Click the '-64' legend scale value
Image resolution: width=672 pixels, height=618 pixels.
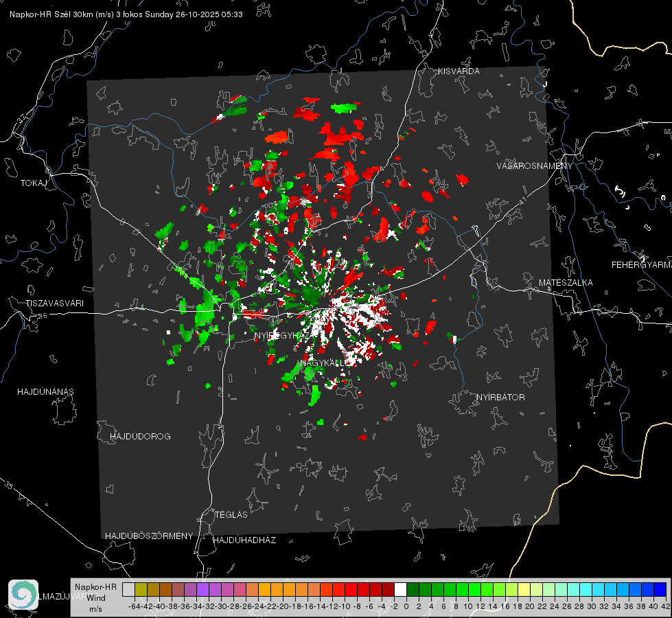[135, 606]
